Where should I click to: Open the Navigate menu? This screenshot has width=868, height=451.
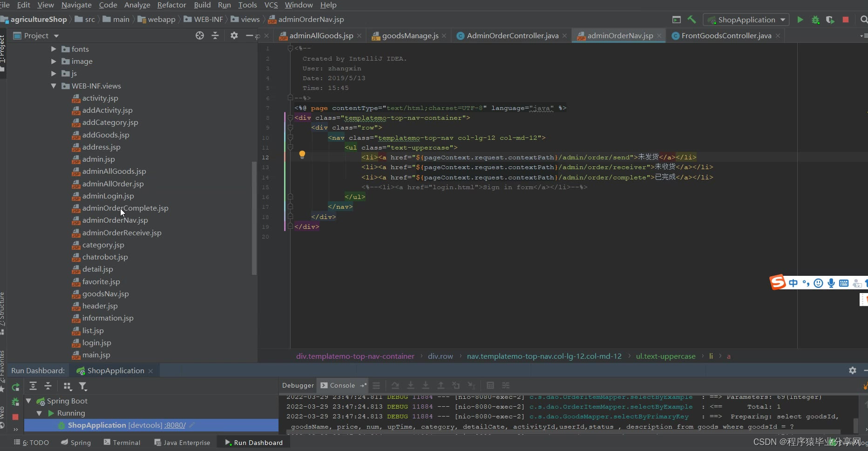(76, 5)
